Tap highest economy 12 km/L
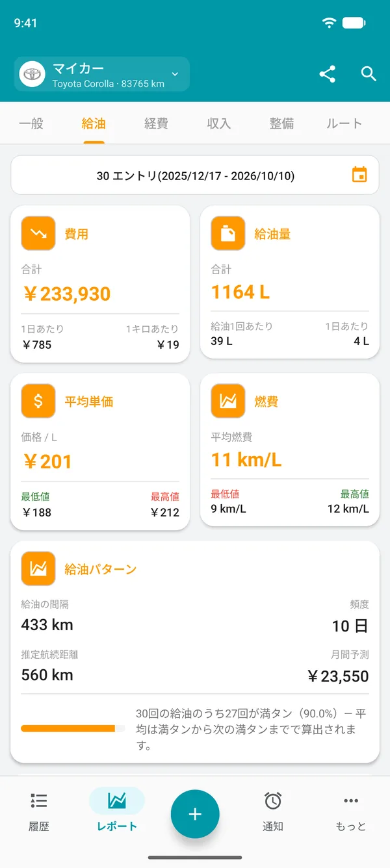The height and width of the screenshot is (868, 390). (x=348, y=509)
